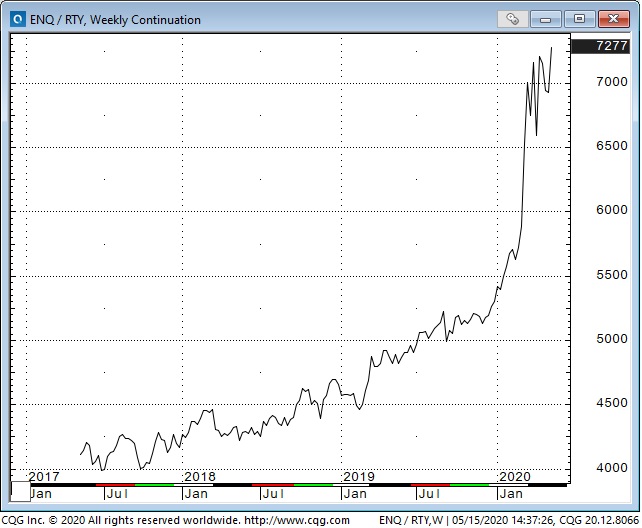Click the small square box at bottom-left corner

click(x=20, y=491)
